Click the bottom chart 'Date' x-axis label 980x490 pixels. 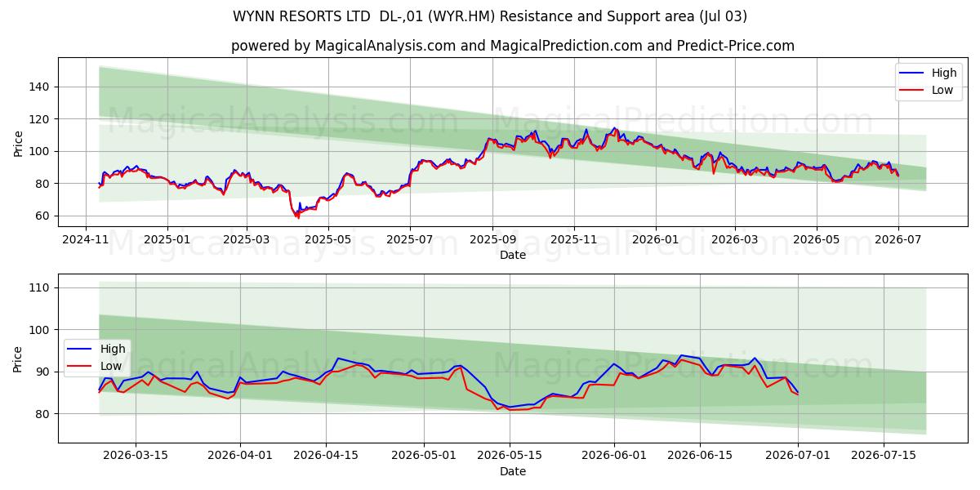(513, 471)
